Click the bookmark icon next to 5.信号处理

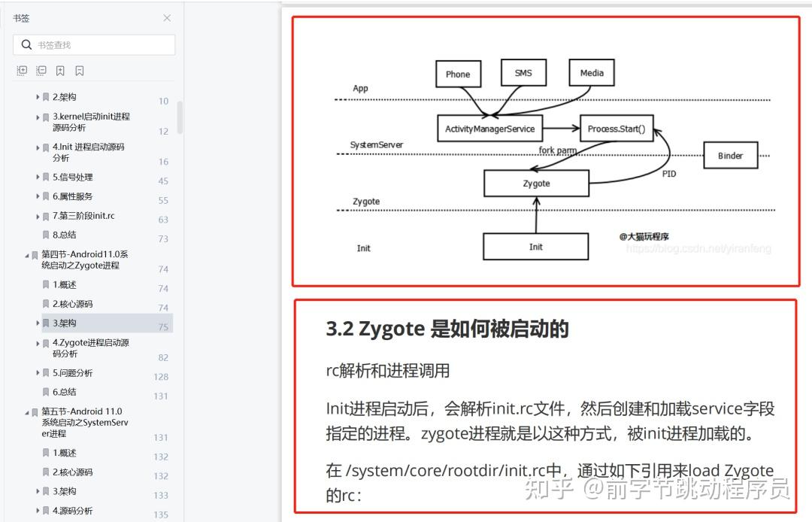47,177
